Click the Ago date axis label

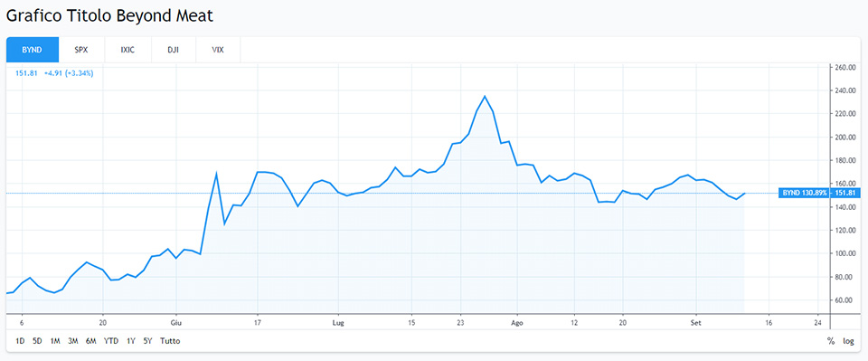pos(517,322)
